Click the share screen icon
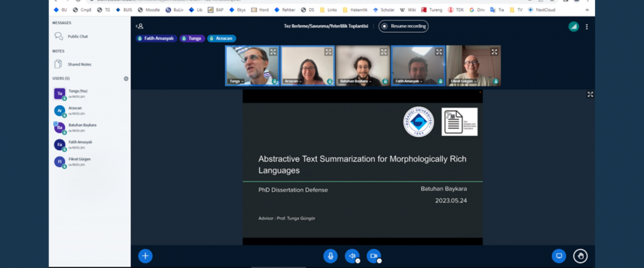This screenshot has height=268, width=644. pos(559,256)
